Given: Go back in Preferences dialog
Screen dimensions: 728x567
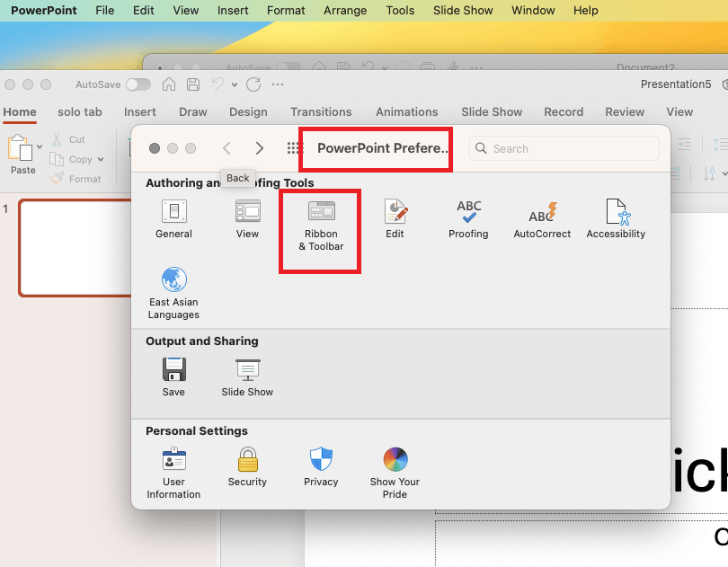Looking at the screenshot, I should 226,148.
